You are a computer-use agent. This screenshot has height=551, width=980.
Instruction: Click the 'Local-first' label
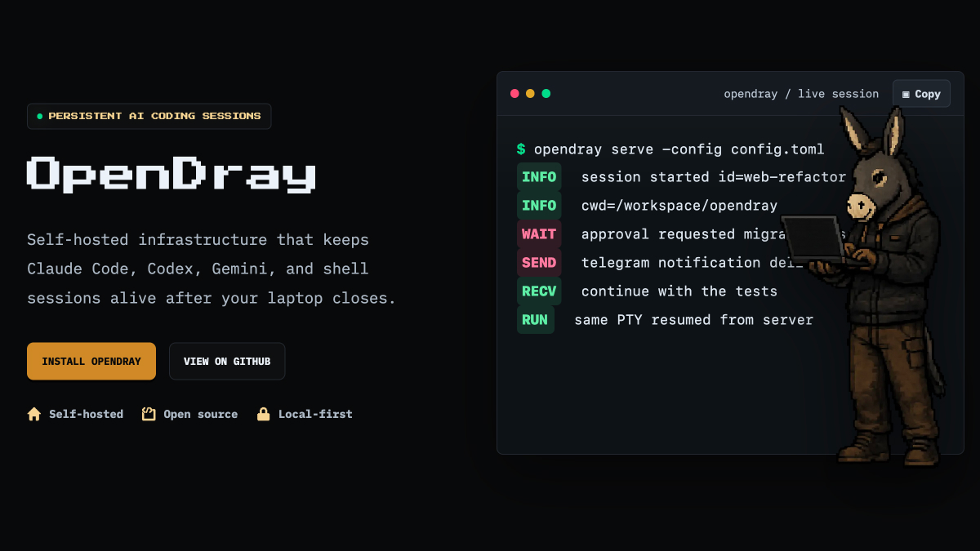pos(315,414)
